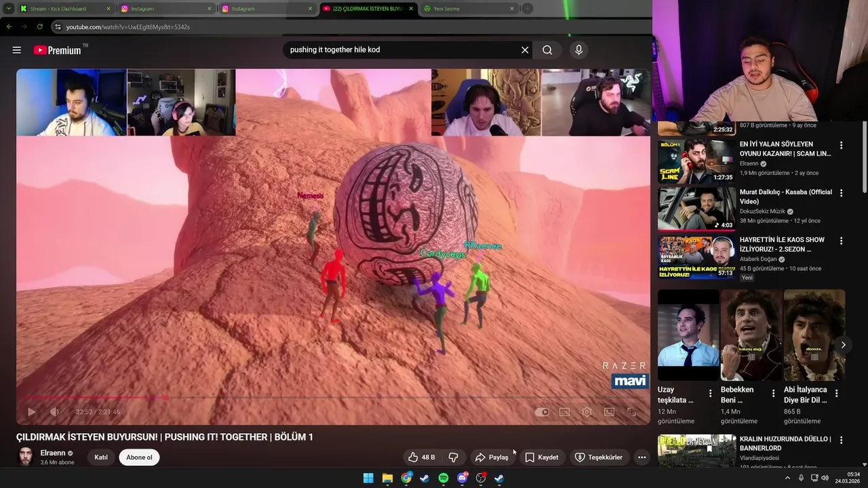868x488 pixels.
Task: Share the video with Paylaş
Action: coord(492,457)
